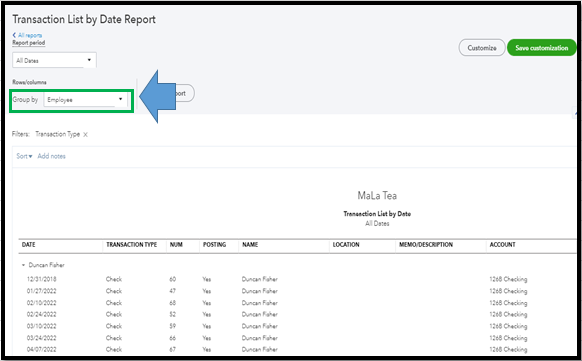Click 1268 Checking in the 12/31/2018 row

click(x=508, y=279)
